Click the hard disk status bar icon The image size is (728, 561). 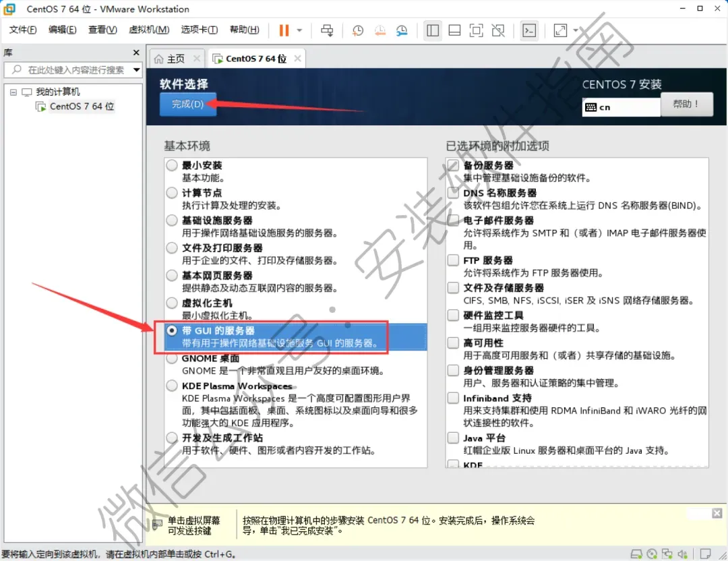coord(636,554)
